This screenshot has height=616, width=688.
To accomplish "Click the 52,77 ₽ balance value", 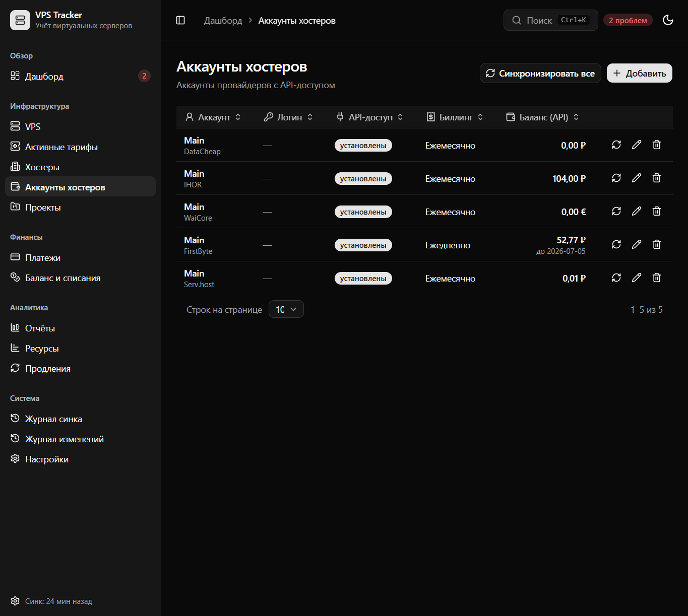I will tap(571, 240).
